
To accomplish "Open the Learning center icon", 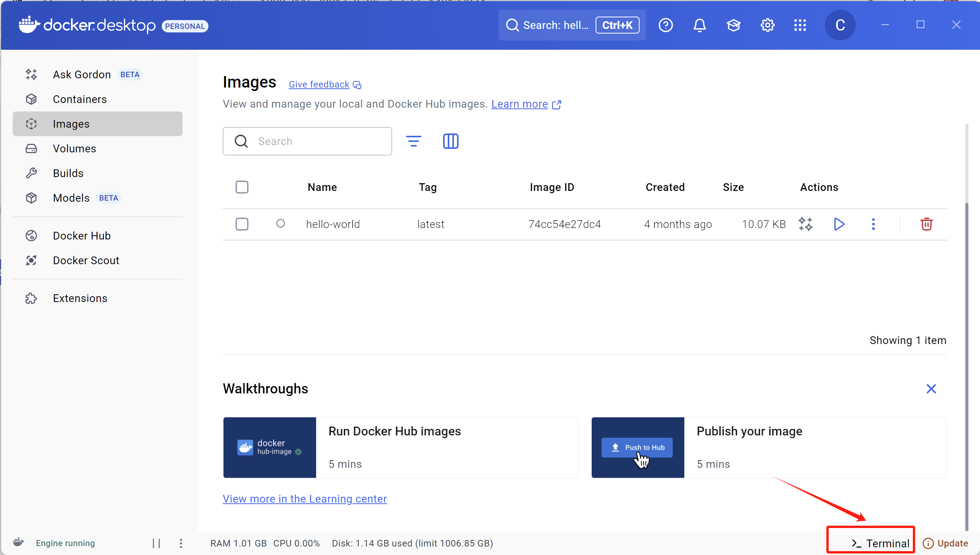I will (x=733, y=25).
